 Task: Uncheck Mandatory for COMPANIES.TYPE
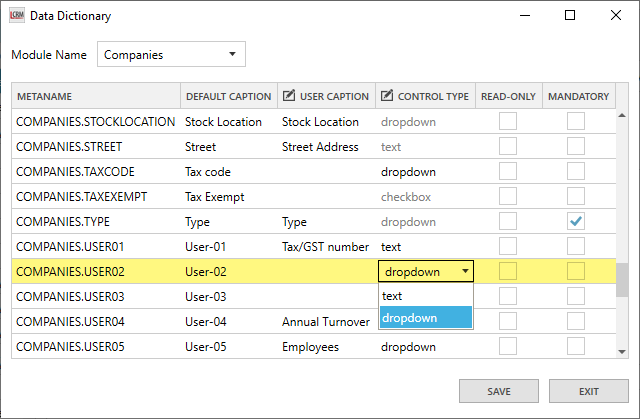click(576, 221)
